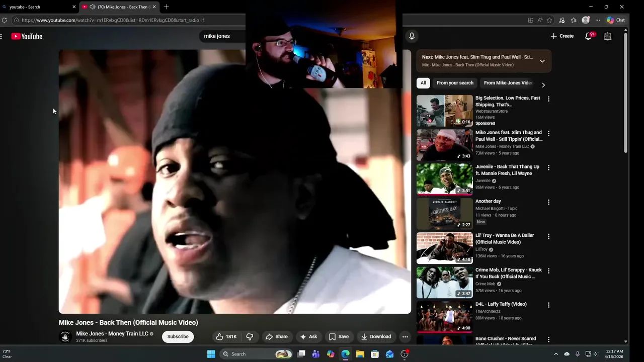Open the Edge split screen apps icon
The width and height of the screenshot is (644, 362).
pos(530,20)
